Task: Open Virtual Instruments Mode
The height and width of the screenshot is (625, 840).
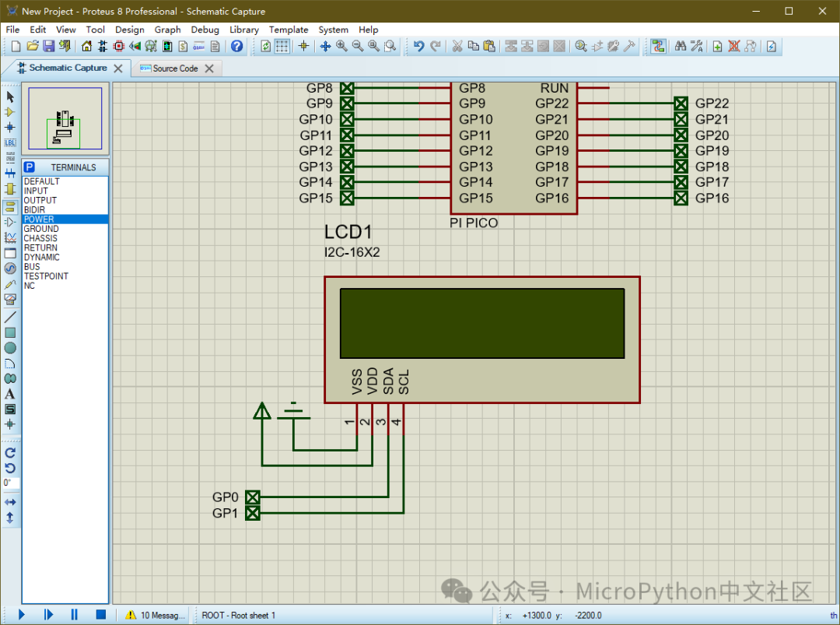Action: point(10,300)
